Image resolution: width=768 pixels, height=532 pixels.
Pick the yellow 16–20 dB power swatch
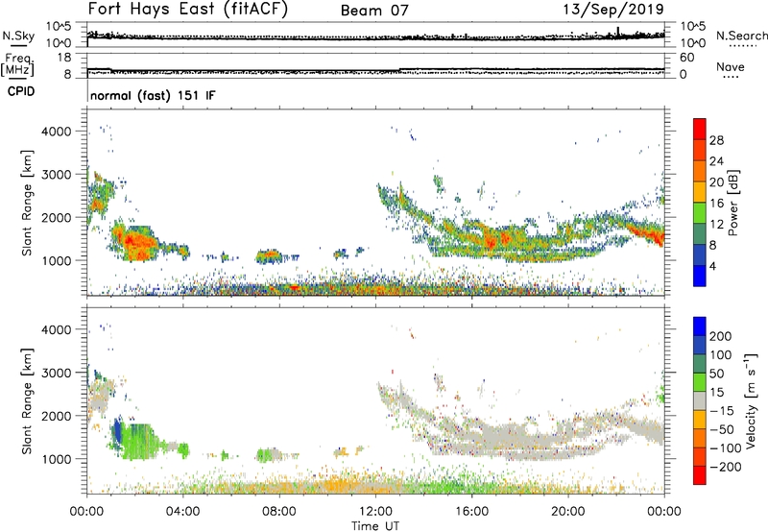(700, 191)
